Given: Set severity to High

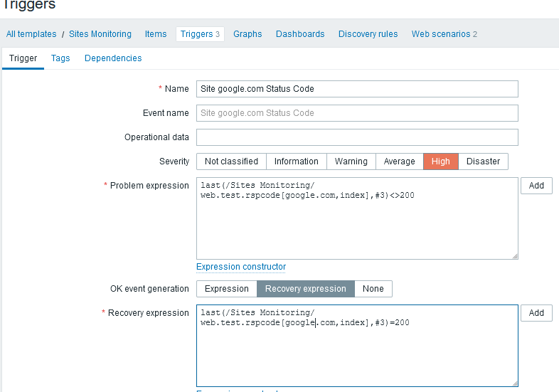Looking at the screenshot, I should (441, 161).
